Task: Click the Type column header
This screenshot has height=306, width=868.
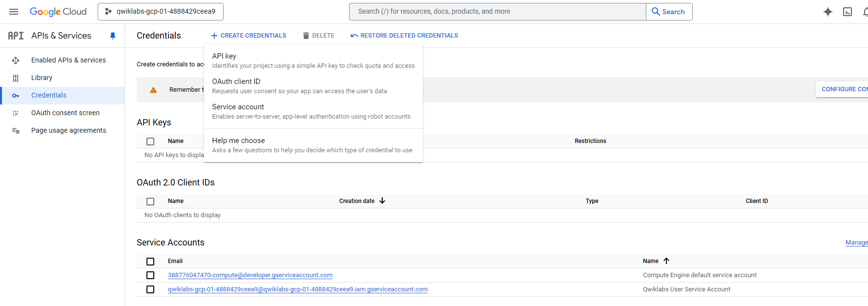Action: tap(592, 201)
